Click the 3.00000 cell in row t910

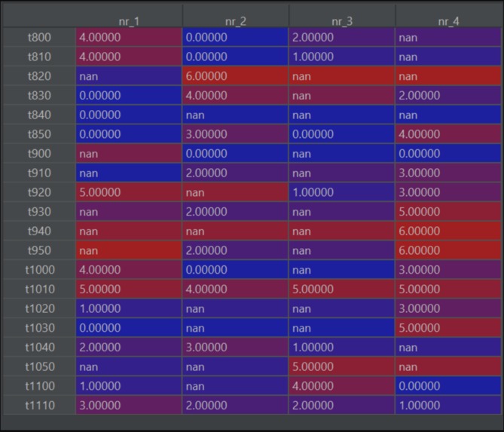click(x=448, y=173)
